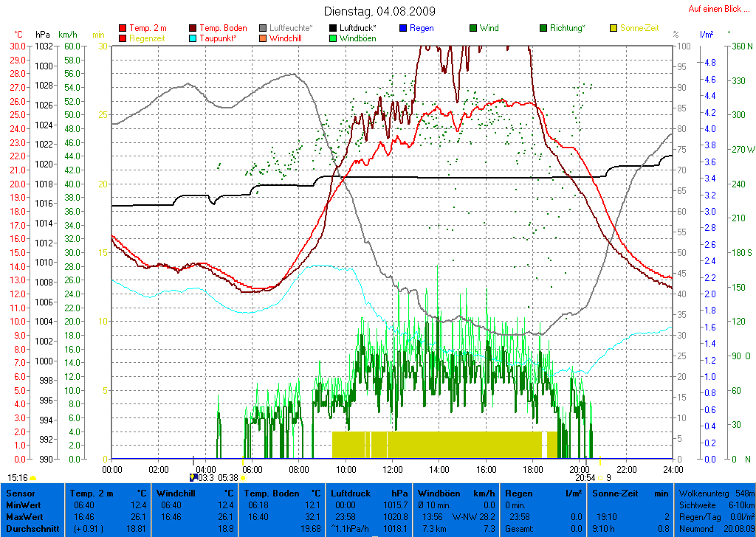This screenshot has height=537, width=756.
Task: Click the 'Dienstag, 04.08.2009' chart title
Action: click(379, 11)
